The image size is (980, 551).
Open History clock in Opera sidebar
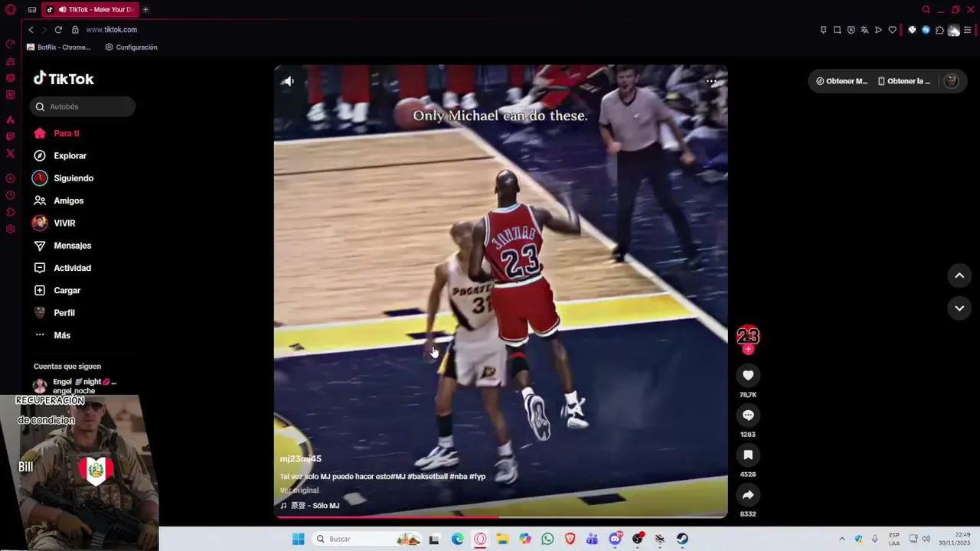[x=10, y=195]
